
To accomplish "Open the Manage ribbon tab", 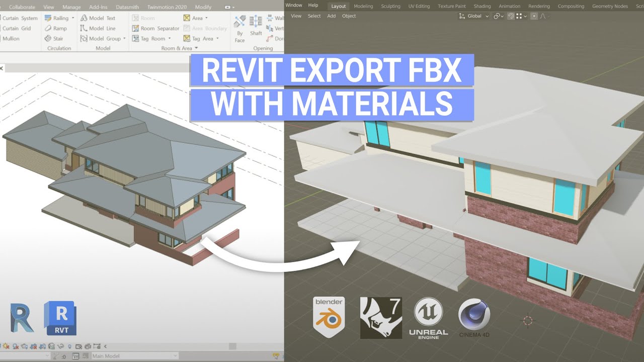I will click(71, 7).
